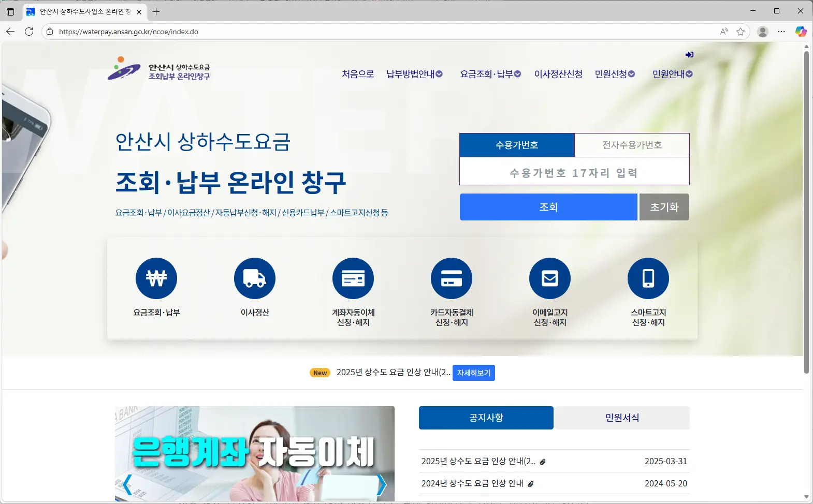This screenshot has height=504, width=813.
Task: Open the tab actions menu icon
Action: tap(10, 11)
